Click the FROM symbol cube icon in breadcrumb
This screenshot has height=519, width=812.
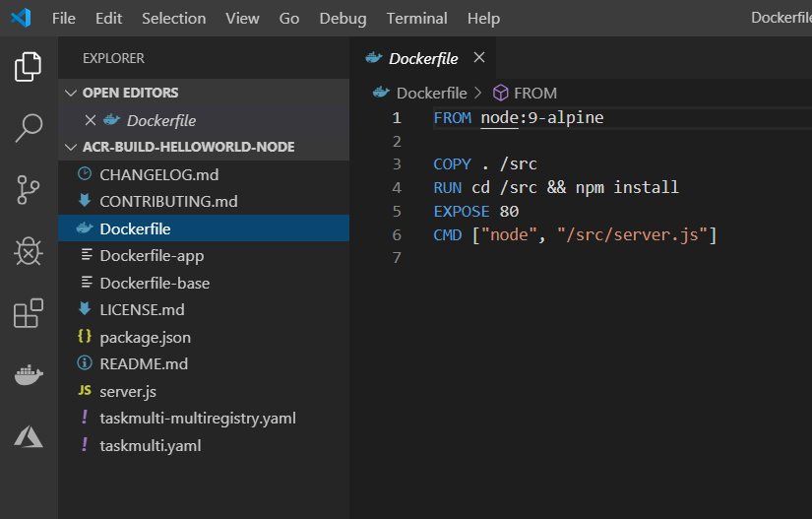(x=500, y=93)
